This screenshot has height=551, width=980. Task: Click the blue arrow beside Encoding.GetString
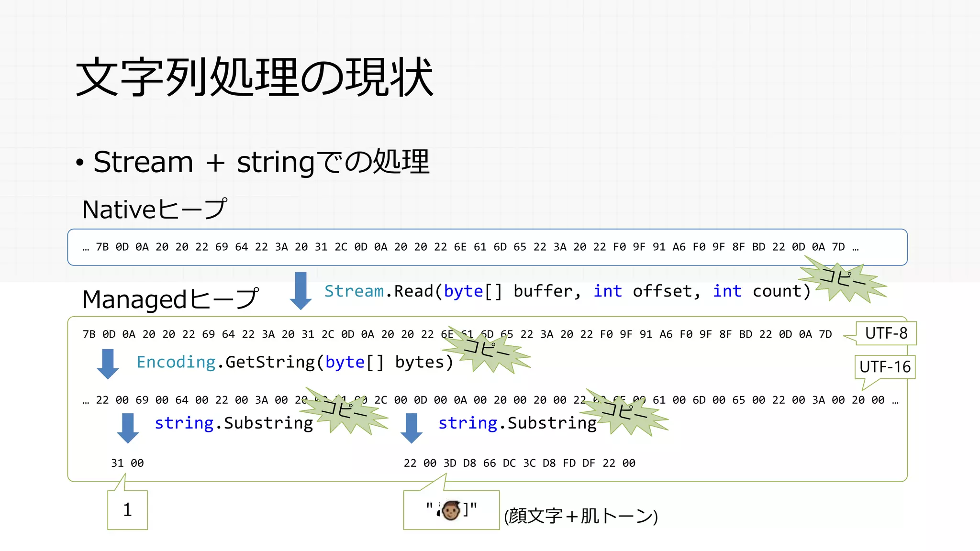coord(108,364)
